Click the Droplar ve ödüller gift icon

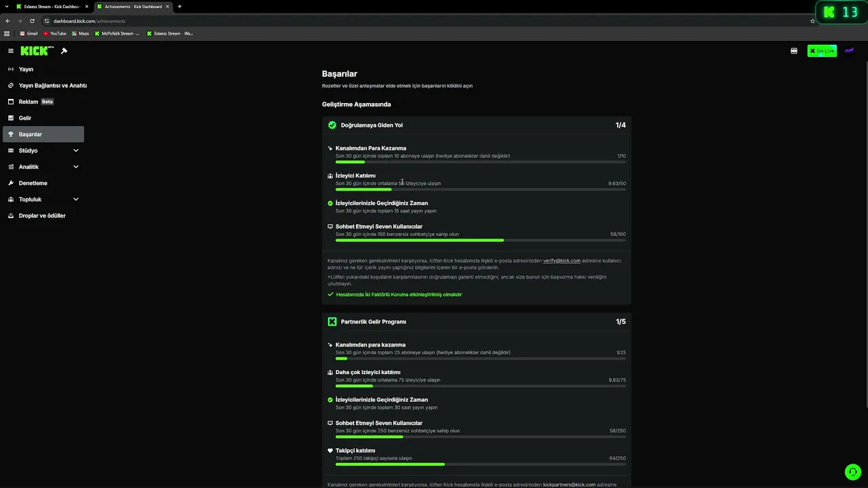click(11, 216)
